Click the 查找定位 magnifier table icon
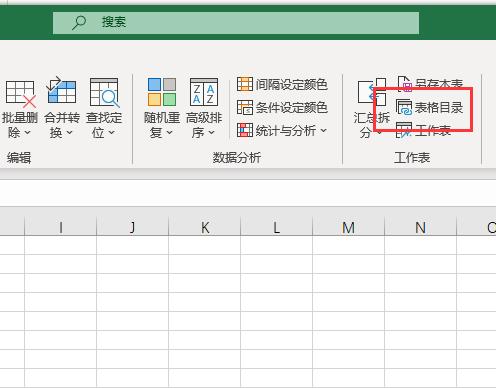The width and height of the screenshot is (496, 388). click(104, 93)
